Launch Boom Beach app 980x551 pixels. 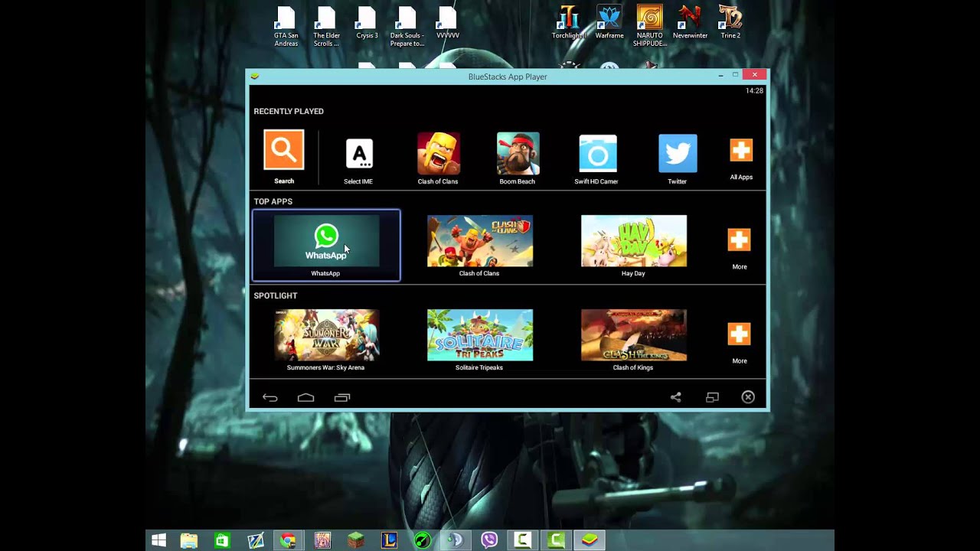click(518, 153)
